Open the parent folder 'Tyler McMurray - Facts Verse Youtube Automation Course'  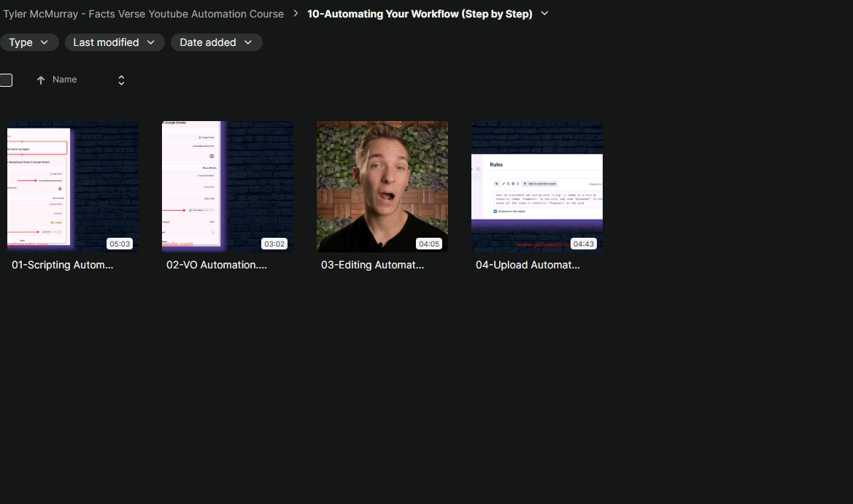(144, 14)
